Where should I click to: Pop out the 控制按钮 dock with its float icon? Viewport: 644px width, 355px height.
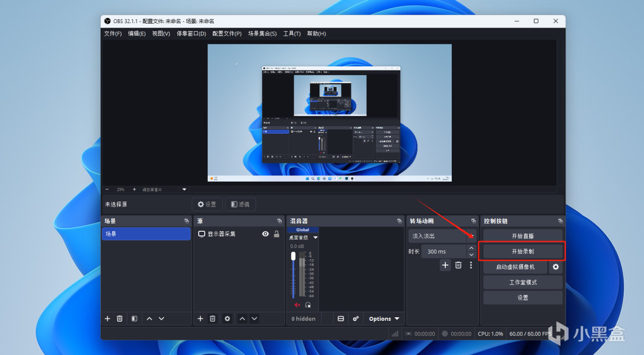coord(560,221)
